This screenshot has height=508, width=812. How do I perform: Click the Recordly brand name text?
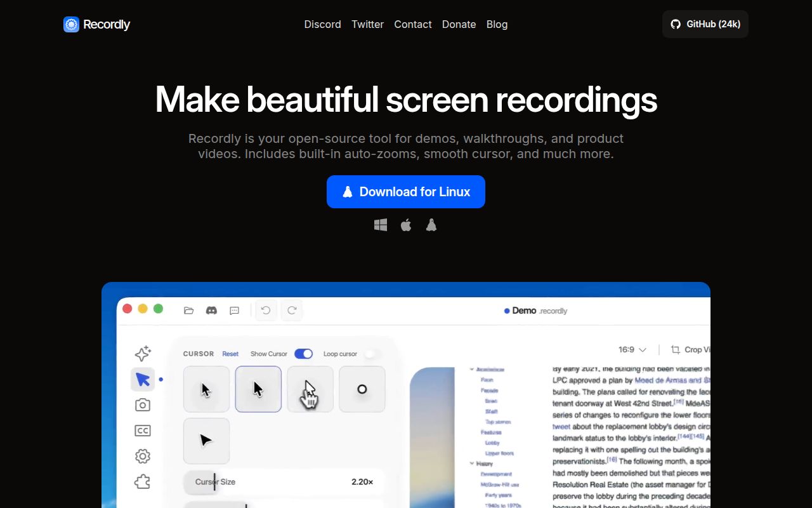pyautogui.click(x=107, y=24)
